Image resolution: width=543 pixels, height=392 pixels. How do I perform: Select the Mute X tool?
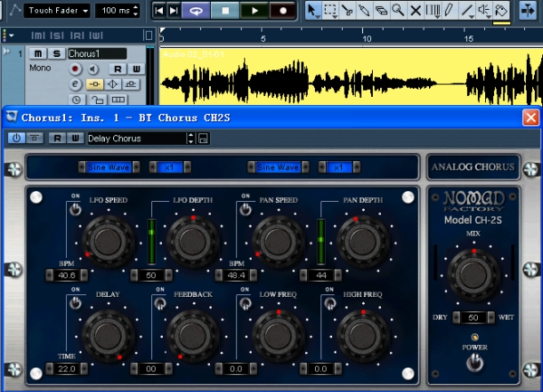(415, 10)
